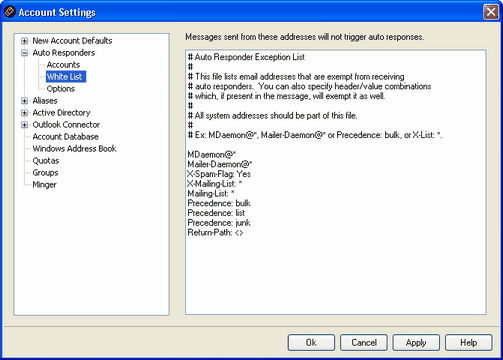Select New Account Defaults in tree
Viewport: 503px width, 360px height.
[x=72, y=41]
